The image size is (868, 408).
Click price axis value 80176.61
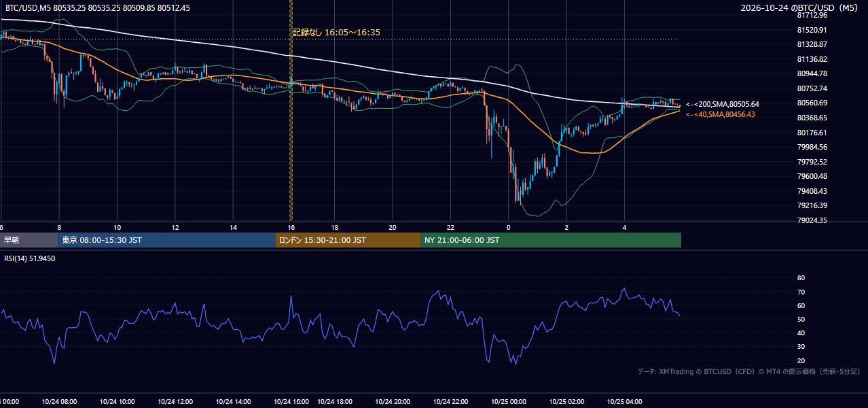tap(812, 133)
